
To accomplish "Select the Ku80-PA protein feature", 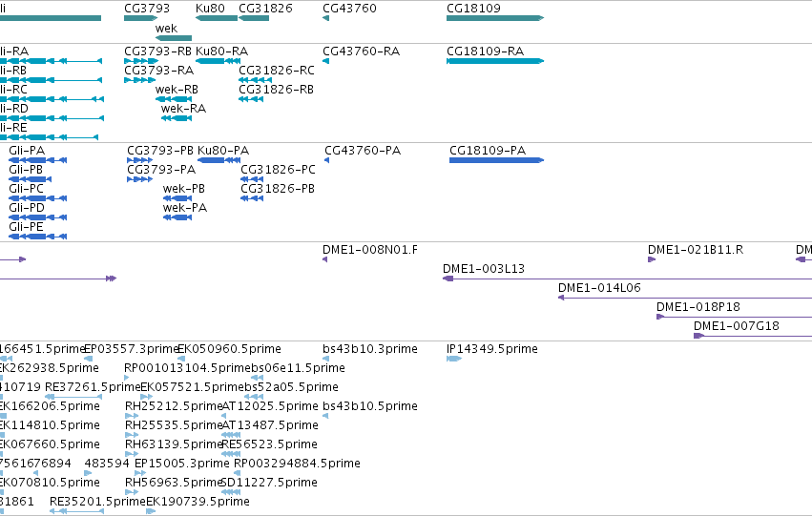I will click(219, 160).
